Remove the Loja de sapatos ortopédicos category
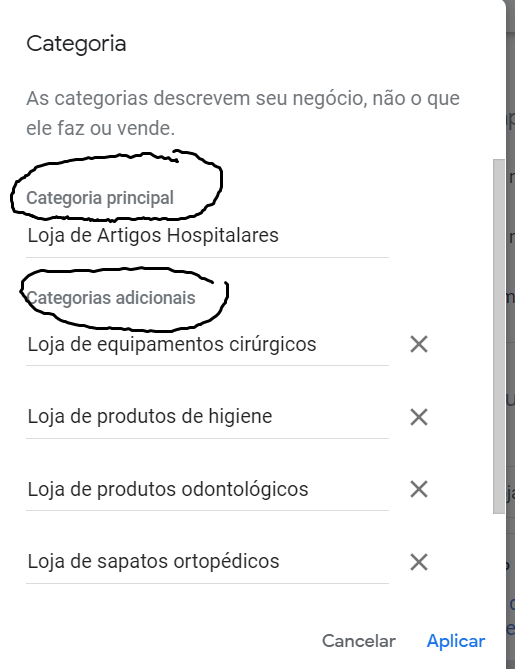The height and width of the screenshot is (669, 515). pos(419,562)
